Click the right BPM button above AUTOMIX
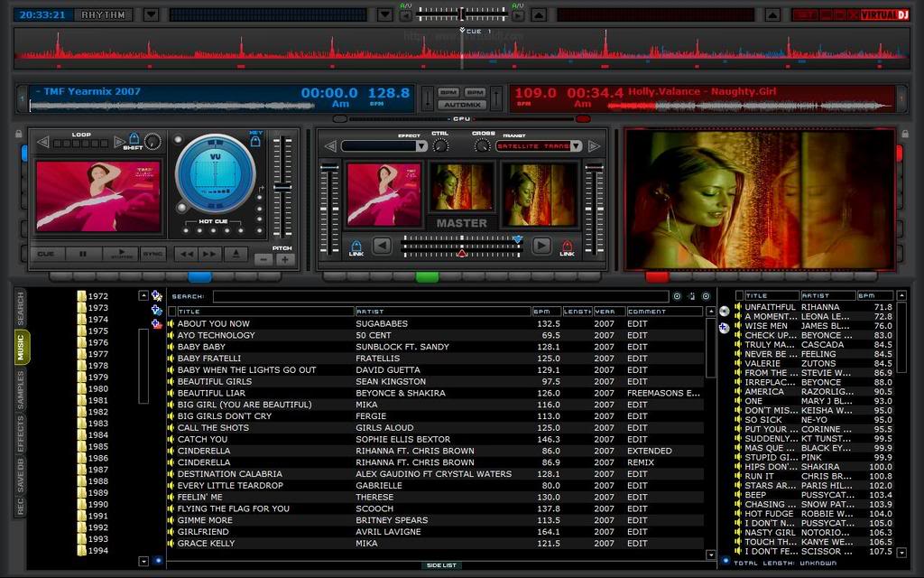The height and width of the screenshot is (578, 924). (475, 93)
